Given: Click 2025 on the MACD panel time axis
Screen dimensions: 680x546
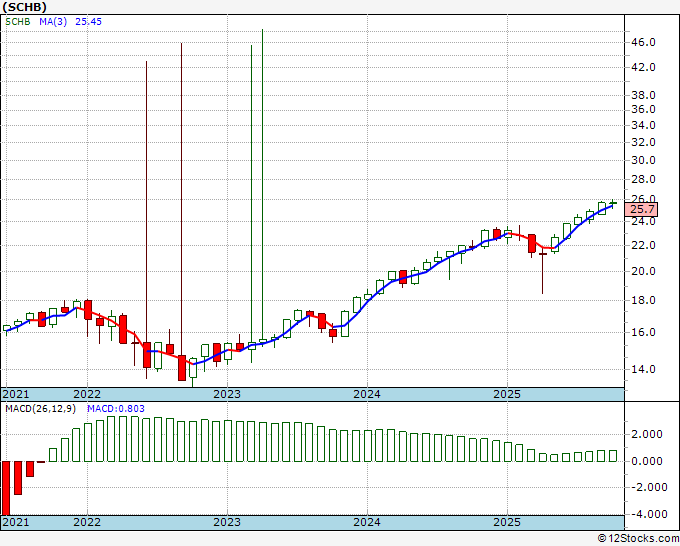Looking at the screenshot, I should tap(507, 522).
